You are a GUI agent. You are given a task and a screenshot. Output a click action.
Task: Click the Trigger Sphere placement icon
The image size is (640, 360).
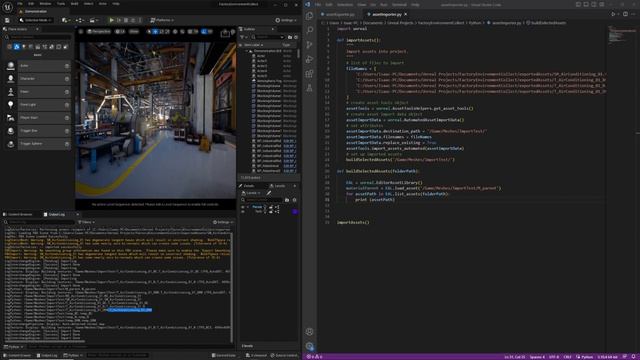coord(11,144)
